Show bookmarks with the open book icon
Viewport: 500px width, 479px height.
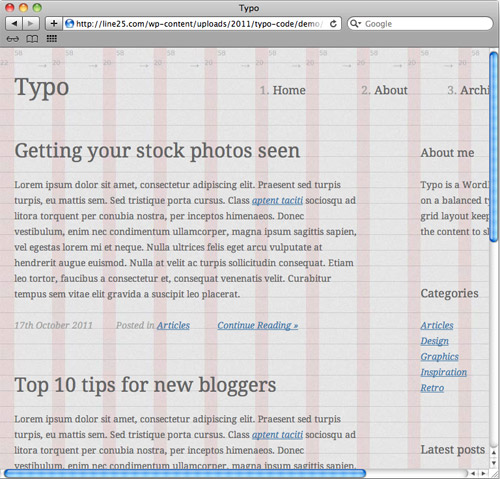coord(32,39)
